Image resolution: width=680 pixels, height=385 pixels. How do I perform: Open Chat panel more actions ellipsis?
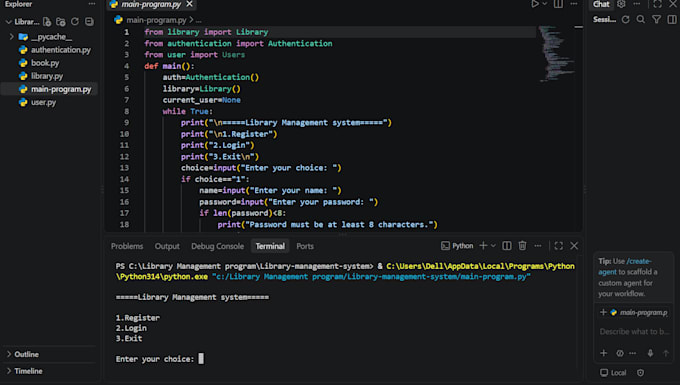(636, 4)
